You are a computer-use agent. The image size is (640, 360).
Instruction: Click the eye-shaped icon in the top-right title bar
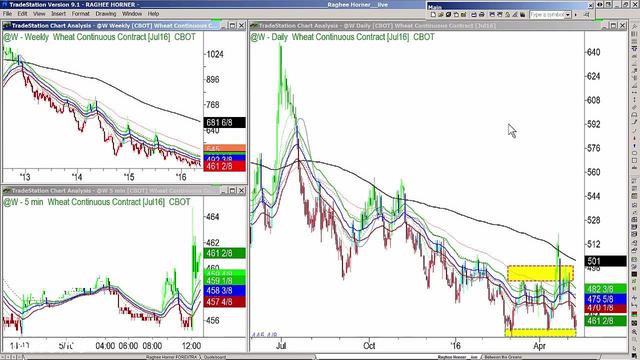tap(600, 4)
